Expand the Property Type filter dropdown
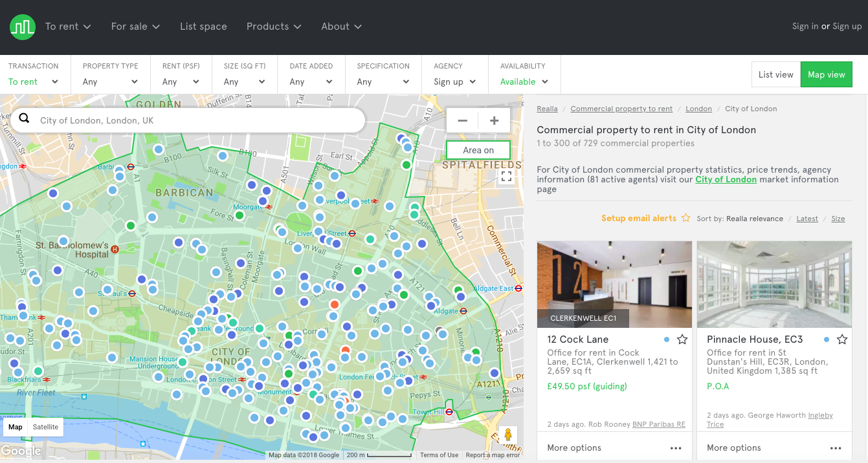Image resolution: width=868 pixels, height=463 pixels. pos(111,81)
